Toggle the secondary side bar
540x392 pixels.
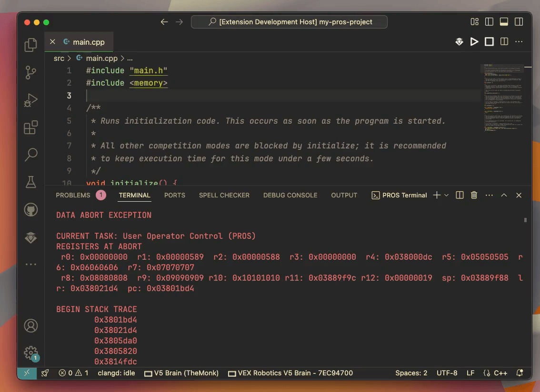tap(519, 22)
